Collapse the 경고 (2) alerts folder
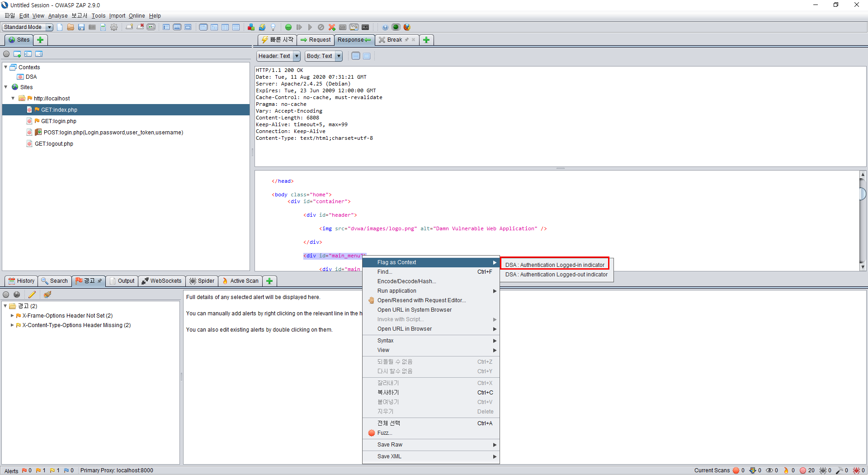 [5, 306]
